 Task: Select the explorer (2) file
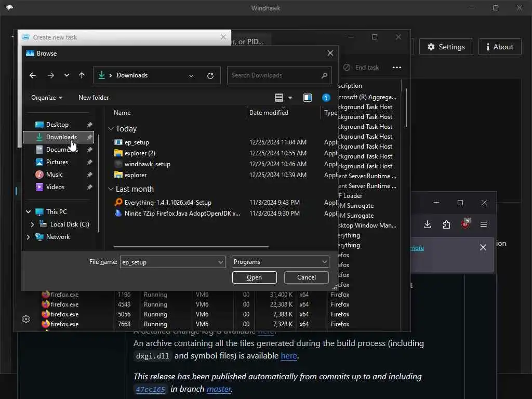(x=140, y=153)
